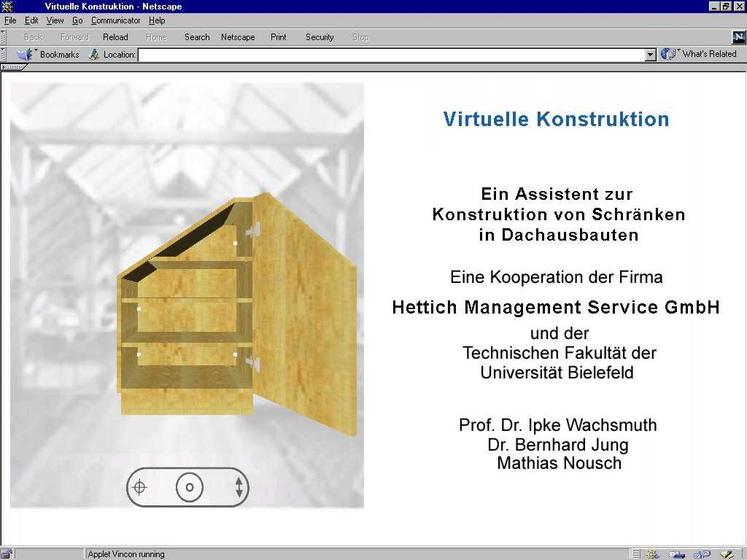This screenshot has width=747, height=560.
Task: Click the Netscape toolbar button
Action: pos(238,37)
